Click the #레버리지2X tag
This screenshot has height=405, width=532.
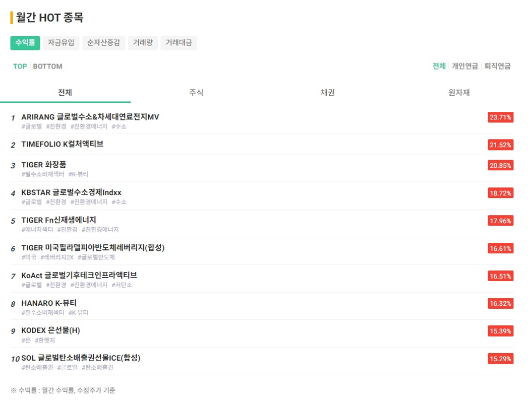click(57, 257)
